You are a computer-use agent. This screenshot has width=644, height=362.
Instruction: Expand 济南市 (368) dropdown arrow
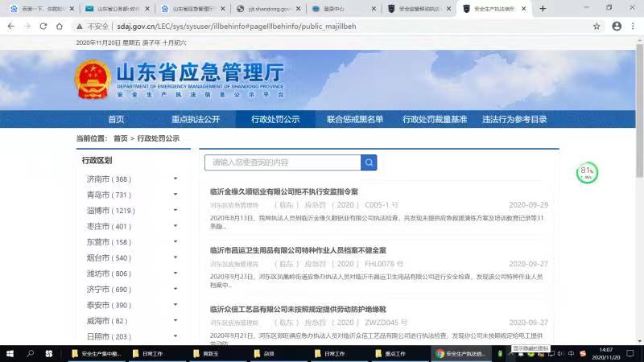[175, 179]
